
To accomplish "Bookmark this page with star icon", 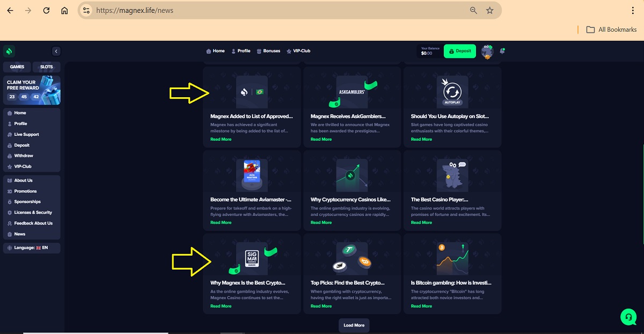I will coord(489,10).
